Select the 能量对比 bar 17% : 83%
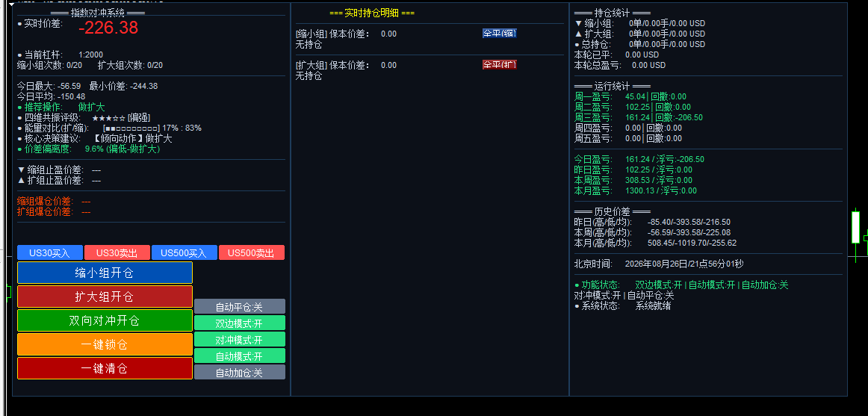 click(110, 128)
